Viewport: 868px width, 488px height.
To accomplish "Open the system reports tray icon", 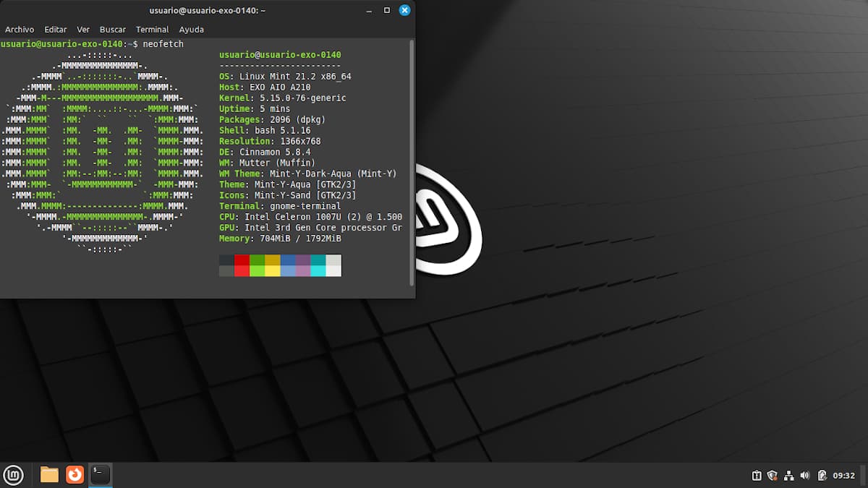I will point(757,476).
